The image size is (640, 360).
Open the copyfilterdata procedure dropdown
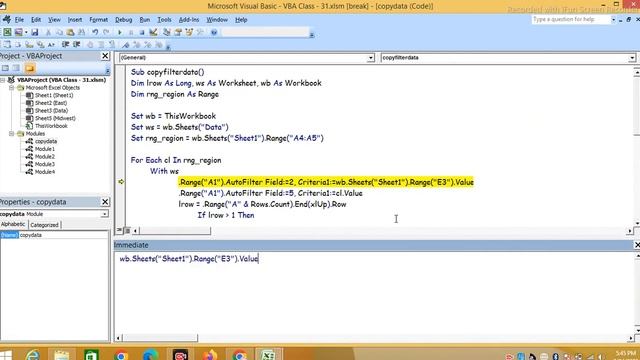click(x=632, y=58)
